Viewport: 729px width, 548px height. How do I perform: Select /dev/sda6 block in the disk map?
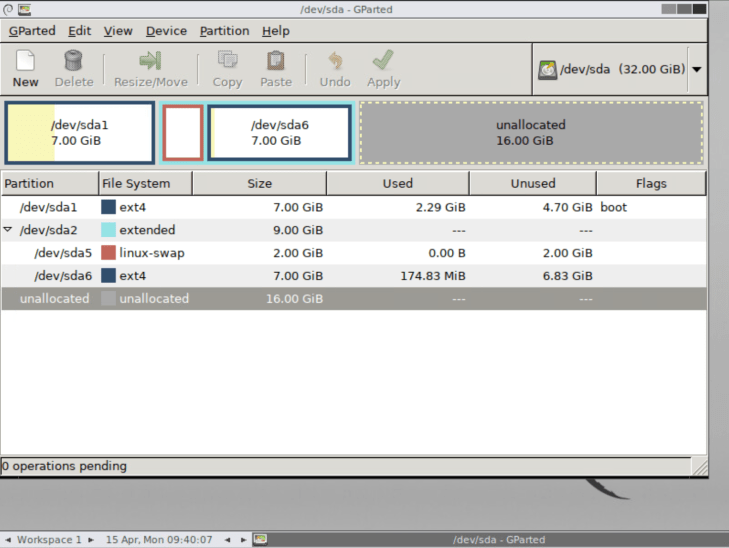click(279, 133)
